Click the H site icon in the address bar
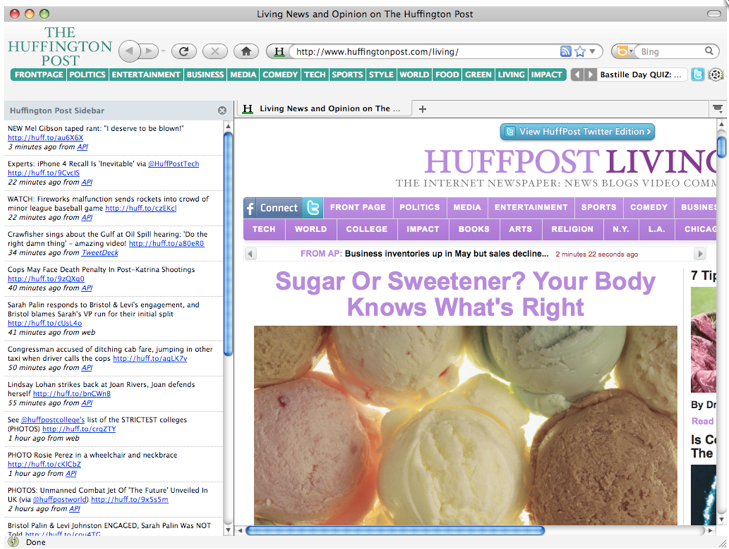 pyautogui.click(x=279, y=52)
